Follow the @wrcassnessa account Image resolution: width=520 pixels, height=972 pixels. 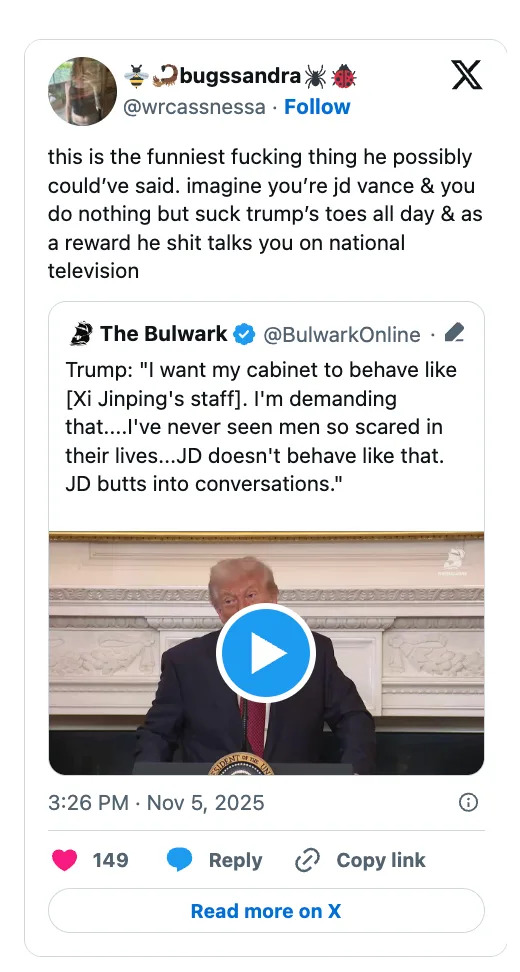[x=317, y=107]
